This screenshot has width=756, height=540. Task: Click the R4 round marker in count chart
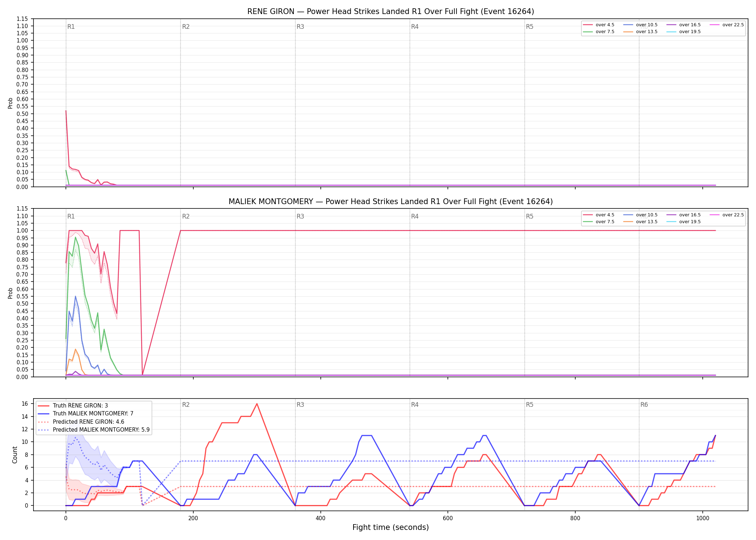pos(415,405)
